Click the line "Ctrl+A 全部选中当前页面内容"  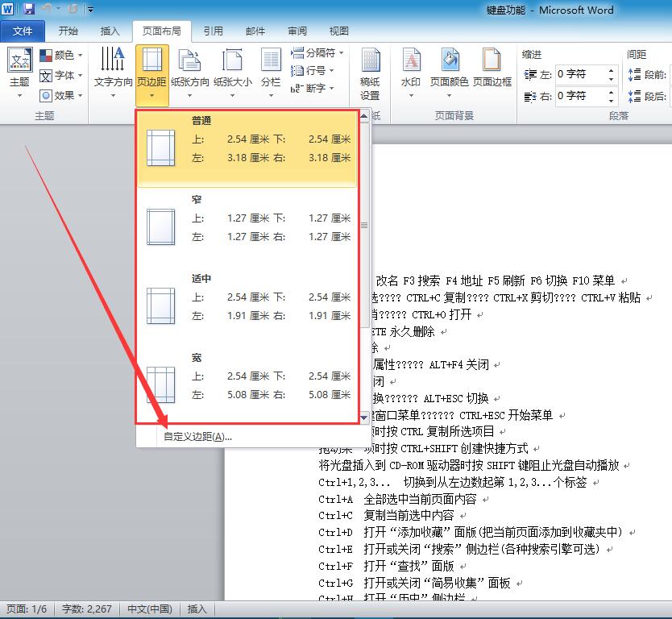click(x=398, y=499)
